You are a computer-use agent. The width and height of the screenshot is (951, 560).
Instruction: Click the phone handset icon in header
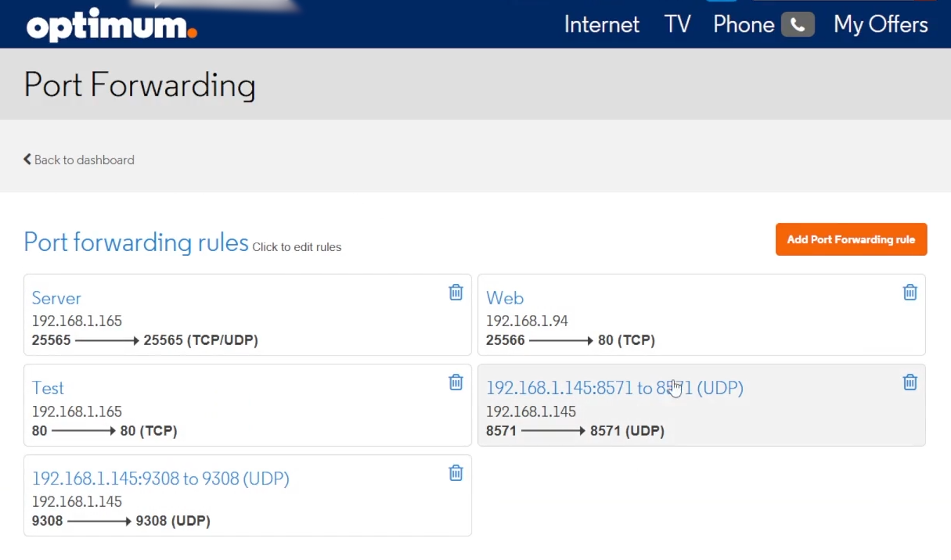pos(798,25)
